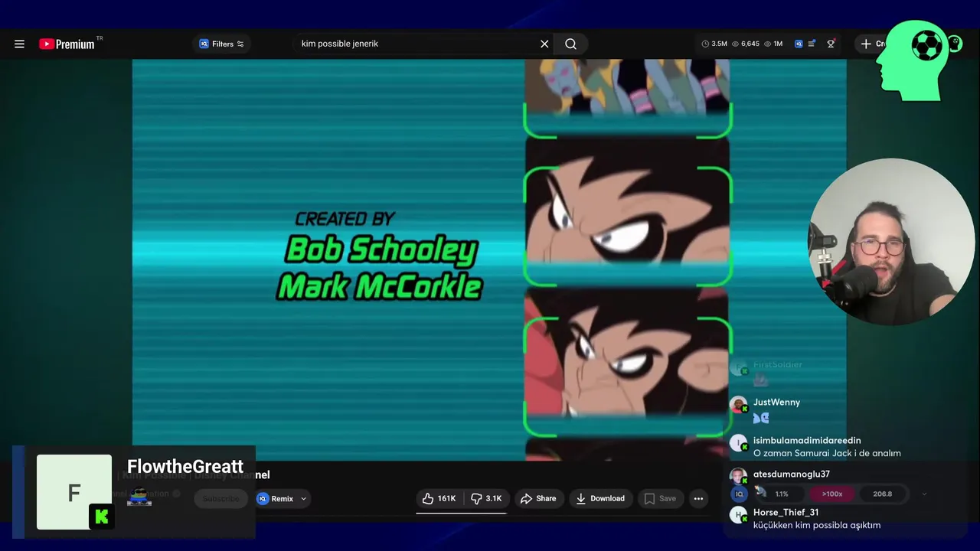The width and height of the screenshot is (980, 551).
Task: Click the plus Create button
Action: click(873, 44)
